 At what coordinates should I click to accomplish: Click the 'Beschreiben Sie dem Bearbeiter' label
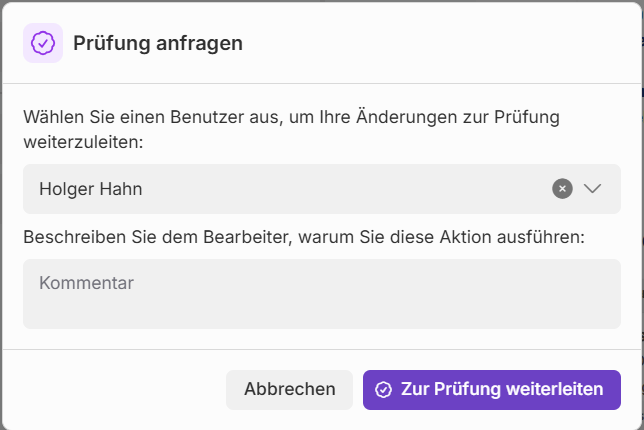(303, 237)
